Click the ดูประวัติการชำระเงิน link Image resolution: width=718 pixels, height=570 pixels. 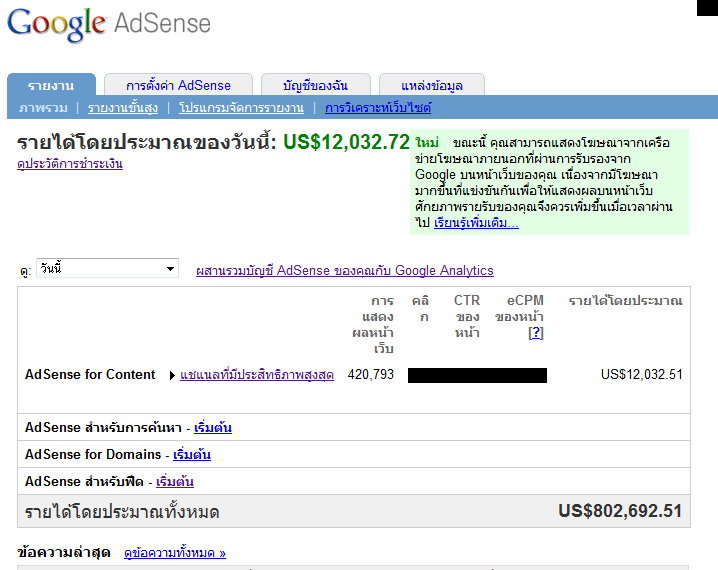tap(70, 163)
